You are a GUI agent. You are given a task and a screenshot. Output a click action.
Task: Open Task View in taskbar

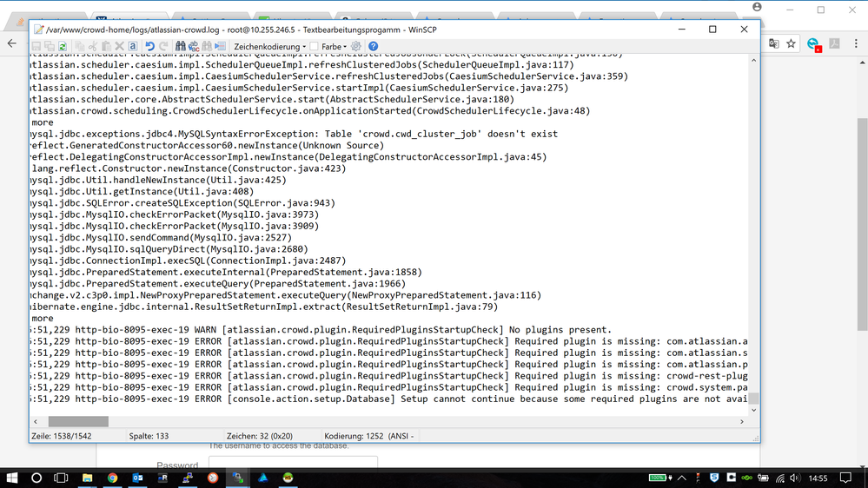(x=61, y=478)
